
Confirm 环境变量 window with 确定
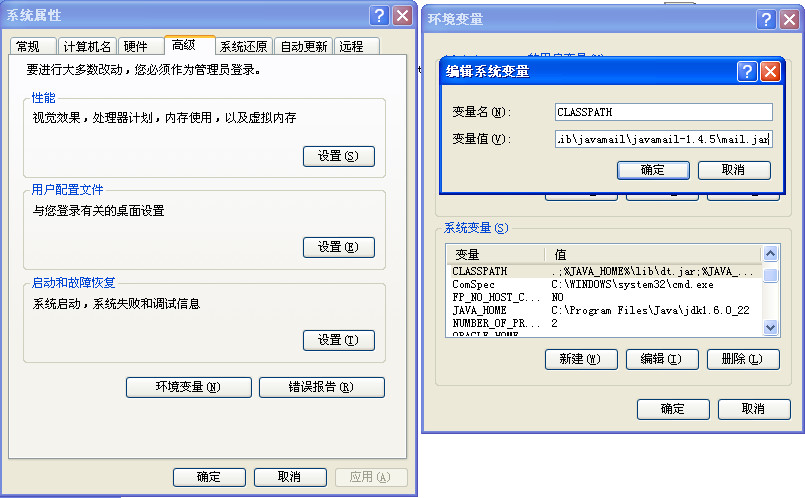[673, 409]
